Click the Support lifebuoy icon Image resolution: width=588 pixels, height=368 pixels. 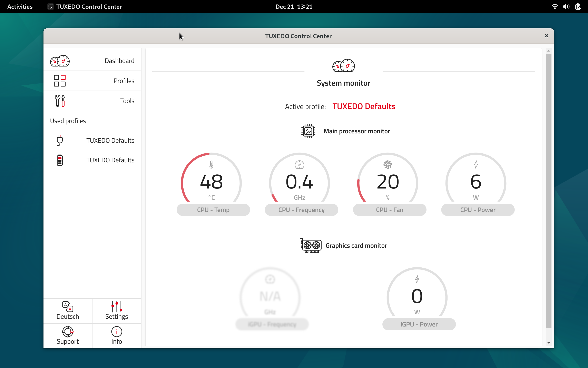pos(68,331)
